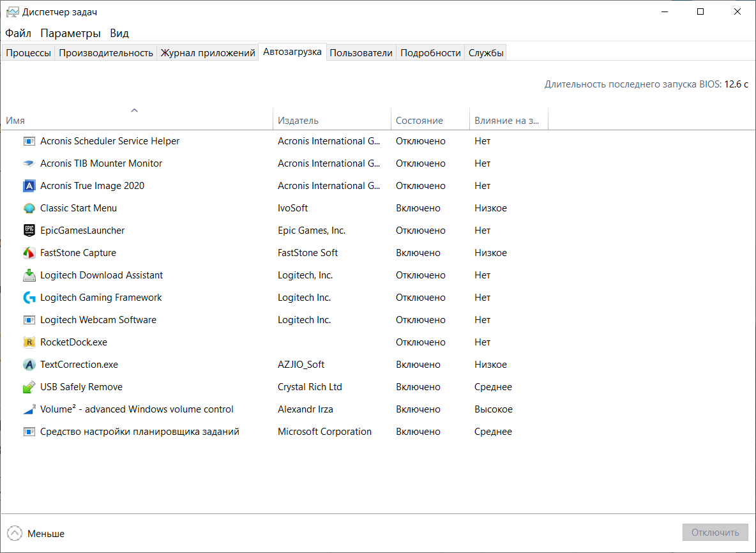Open the Службы tab
The width and height of the screenshot is (756, 553).
[x=486, y=53]
